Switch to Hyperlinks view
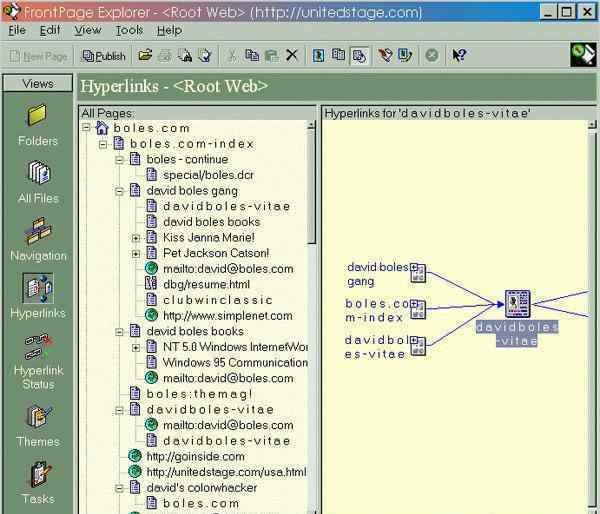 [x=38, y=296]
